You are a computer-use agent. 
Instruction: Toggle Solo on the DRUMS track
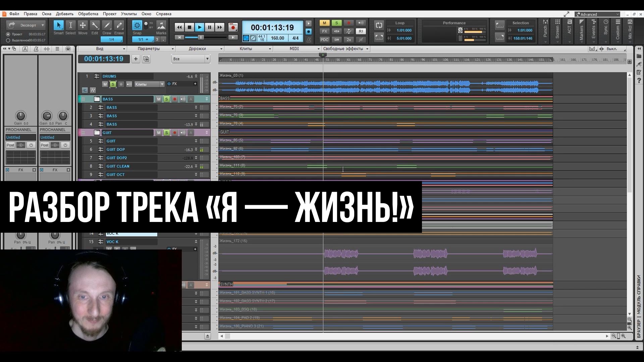[113, 84]
